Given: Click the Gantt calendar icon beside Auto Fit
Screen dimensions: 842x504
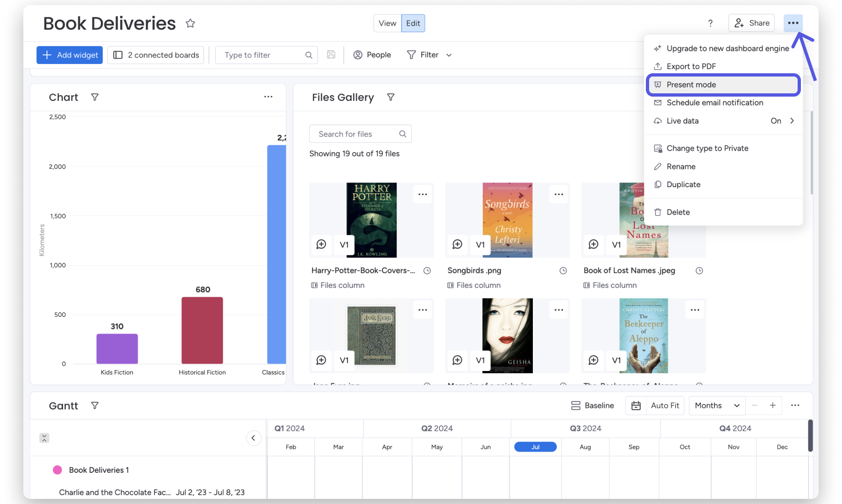Looking at the screenshot, I should (x=636, y=406).
